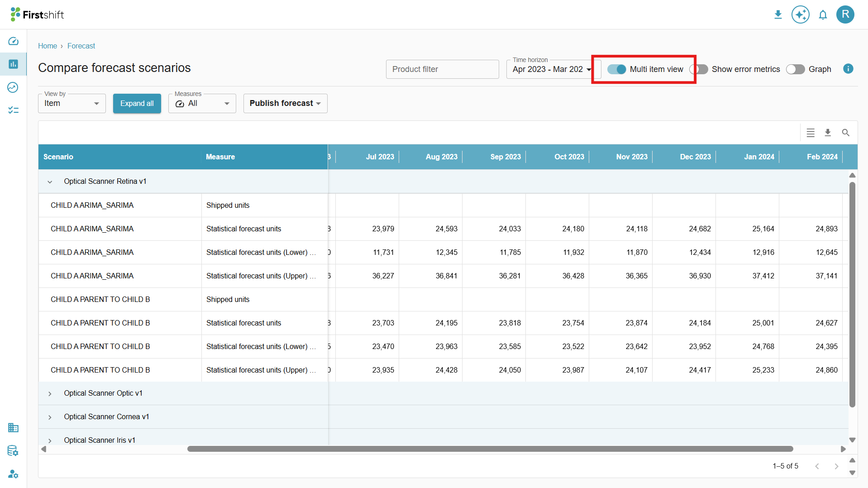Toggle Multi item view off
The height and width of the screenshot is (488, 868).
click(x=616, y=69)
